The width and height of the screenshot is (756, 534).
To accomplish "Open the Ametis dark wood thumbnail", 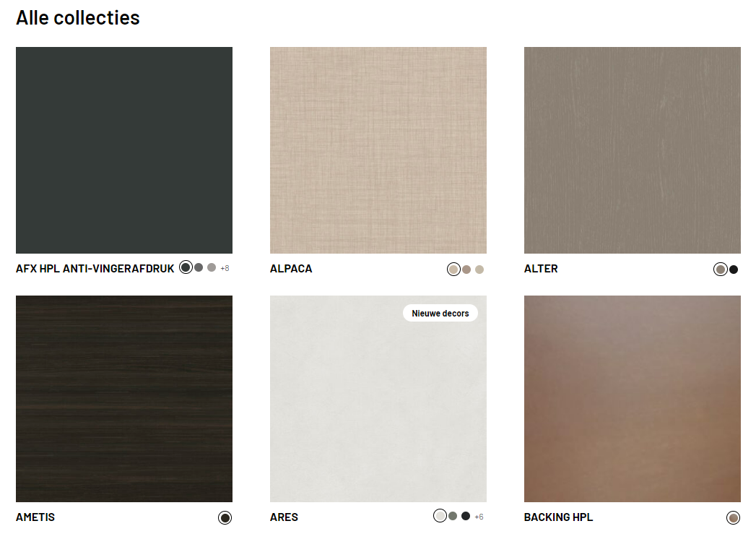I will (124, 399).
